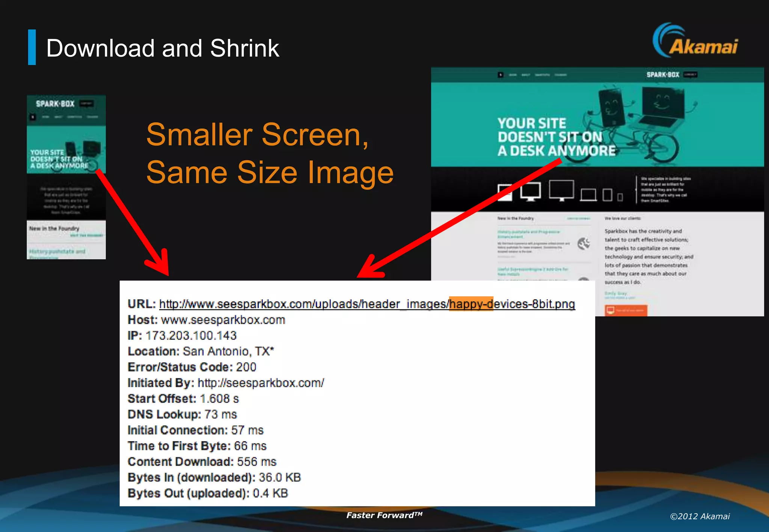Click the 'Faster Forward' footer tagline

pos(384,515)
